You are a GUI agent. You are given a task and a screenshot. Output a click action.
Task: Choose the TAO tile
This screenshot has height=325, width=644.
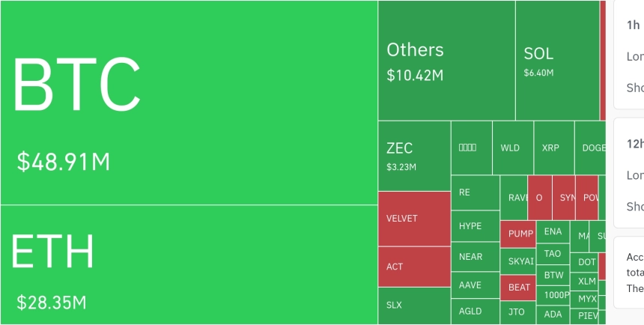553,254
